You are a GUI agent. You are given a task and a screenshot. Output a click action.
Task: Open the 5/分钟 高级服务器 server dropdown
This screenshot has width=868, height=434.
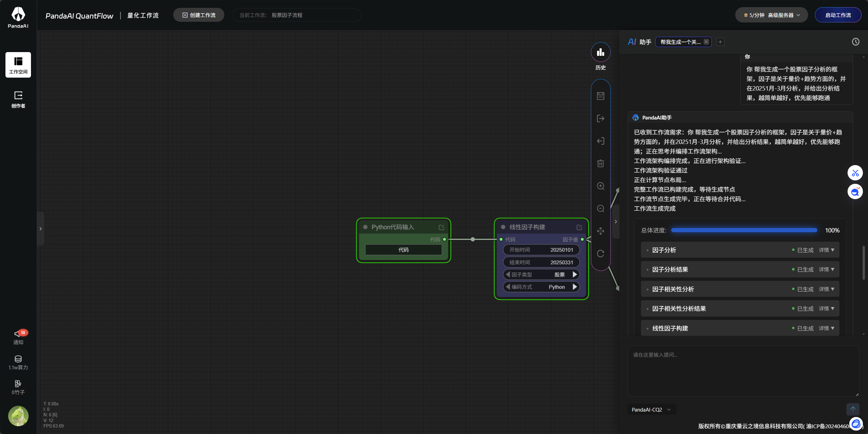pyautogui.click(x=771, y=15)
